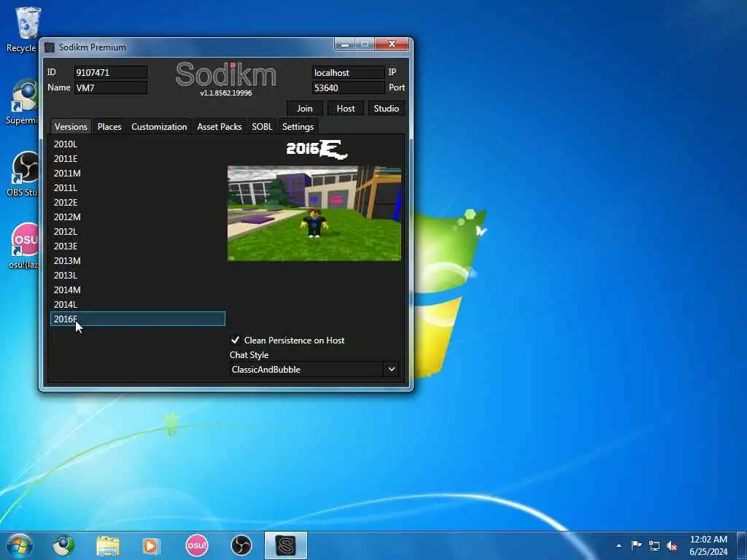Open the Windows Start menu orb
747x560 pixels.
coord(20,545)
